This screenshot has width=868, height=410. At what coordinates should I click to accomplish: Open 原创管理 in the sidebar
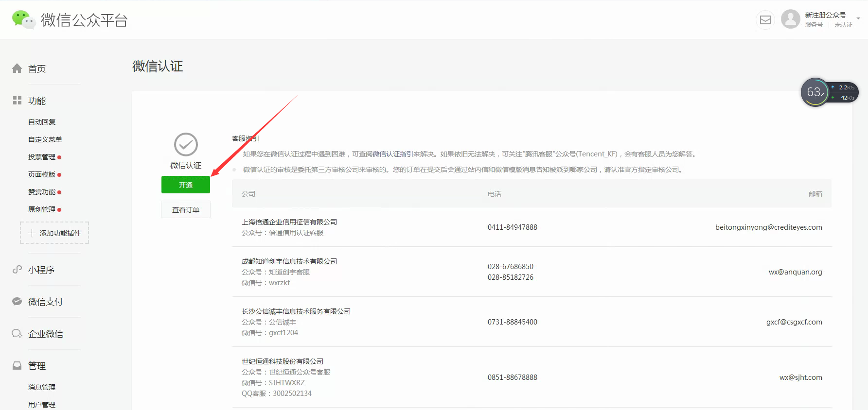pyautogui.click(x=42, y=209)
